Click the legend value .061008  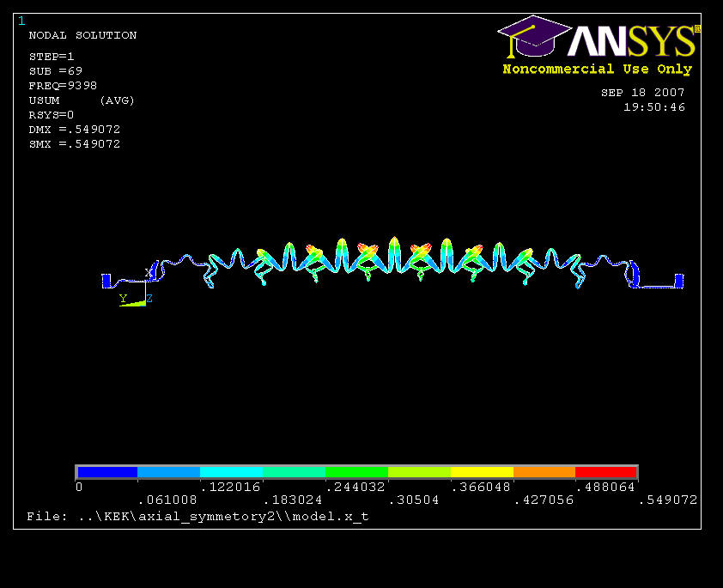tap(167, 500)
